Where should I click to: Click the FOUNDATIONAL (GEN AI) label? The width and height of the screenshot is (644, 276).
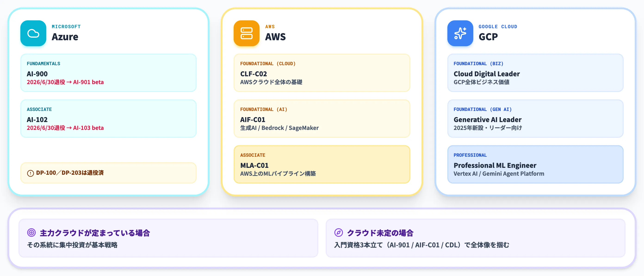(x=483, y=109)
